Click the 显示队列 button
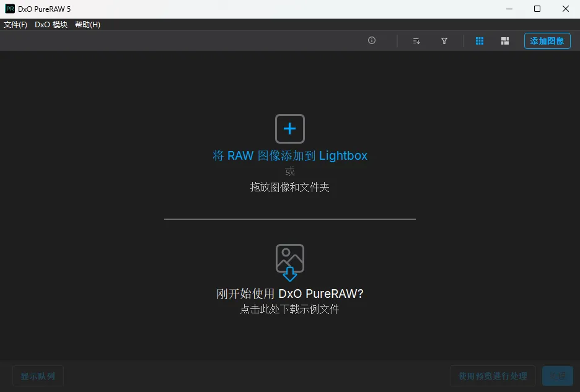The height and width of the screenshot is (392, 580). coord(38,376)
